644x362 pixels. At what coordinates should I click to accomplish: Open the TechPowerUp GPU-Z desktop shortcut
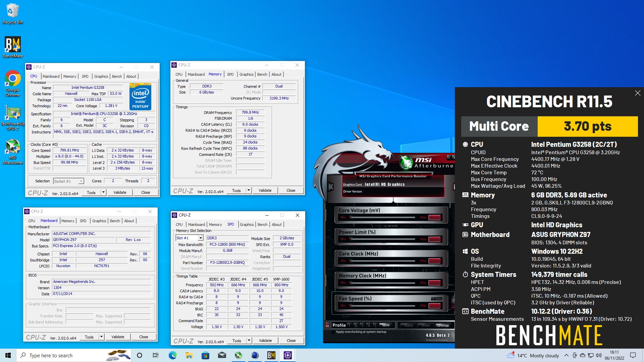pyautogui.click(x=13, y=117)
